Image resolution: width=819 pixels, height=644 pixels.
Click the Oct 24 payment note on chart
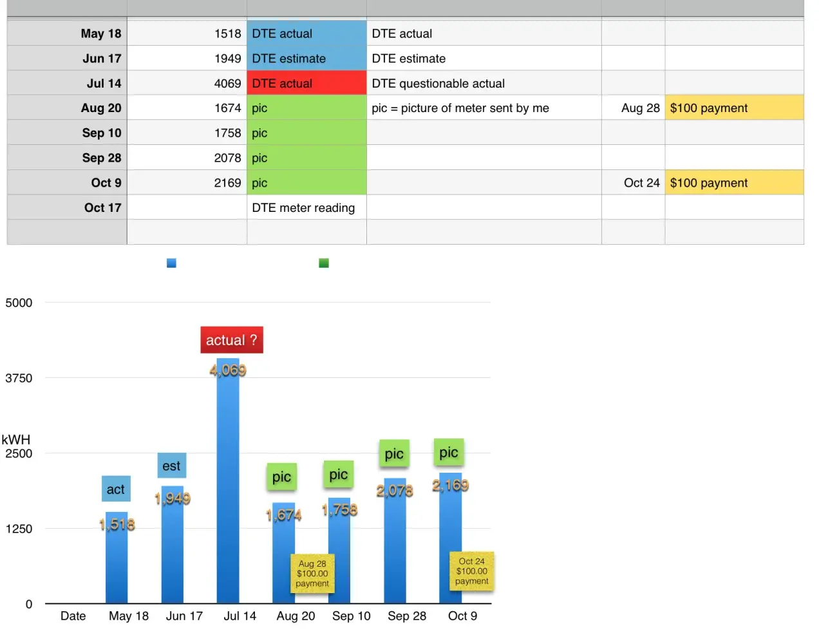[x=471, y=571]
